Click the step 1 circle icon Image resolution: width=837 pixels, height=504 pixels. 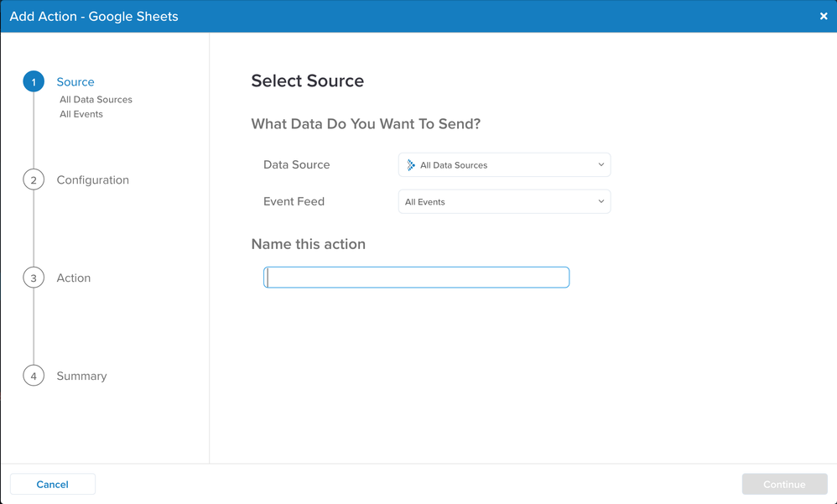click(34, 82)
